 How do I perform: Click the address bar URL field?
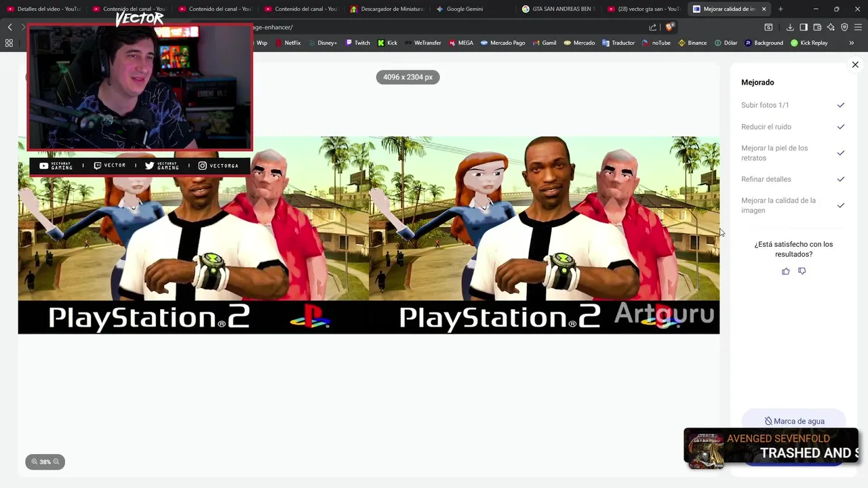point(448,27)
